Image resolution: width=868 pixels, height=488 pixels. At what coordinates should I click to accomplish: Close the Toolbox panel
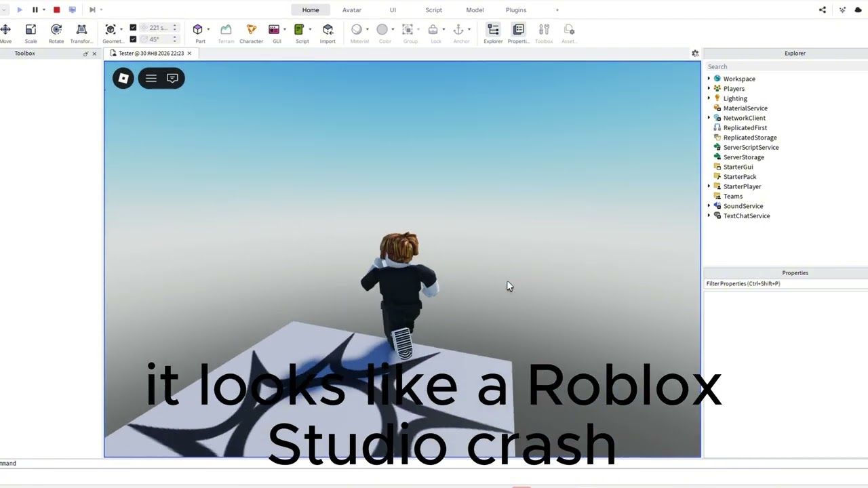[x=94, y=54]
